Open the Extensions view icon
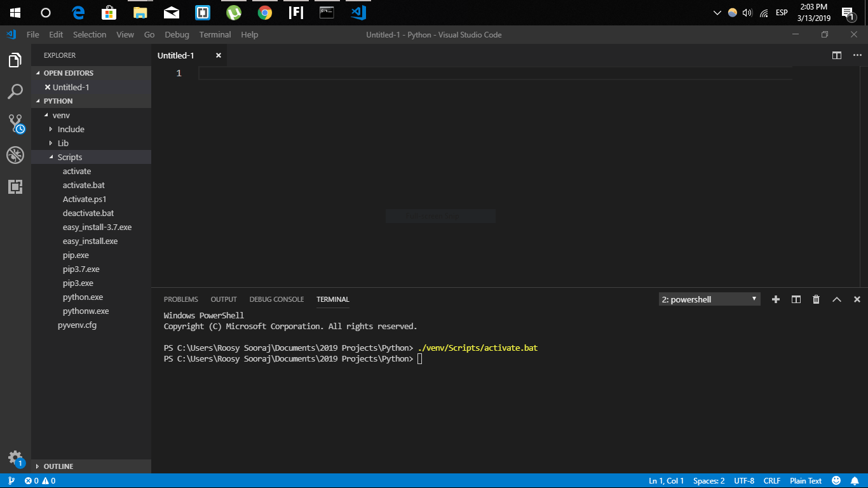Viewport: 868px width, 488px height. click(15, 186)
